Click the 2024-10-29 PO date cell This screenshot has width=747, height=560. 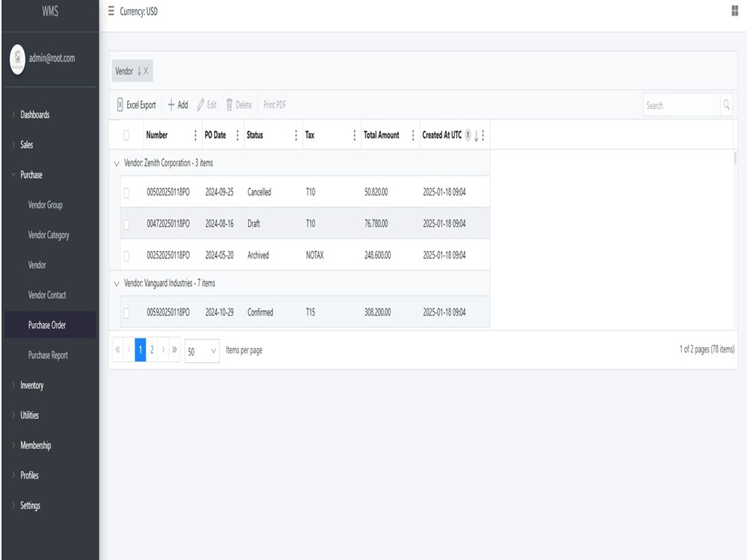click(x=219, y=312)
